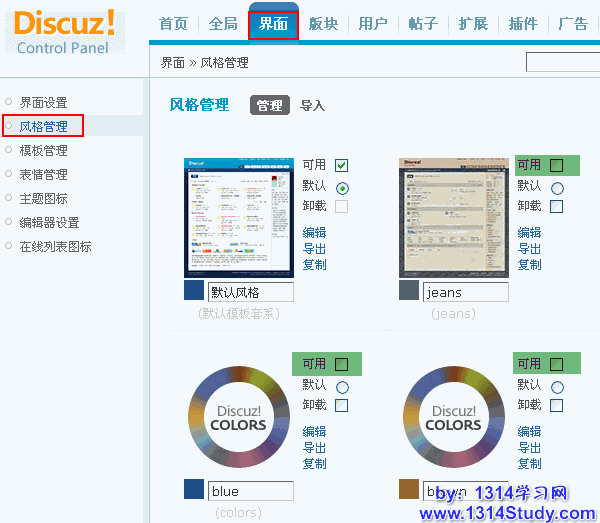Check 卸载 checkbox for blue style
Screen dimensions: 600x523
coord(342,406)
